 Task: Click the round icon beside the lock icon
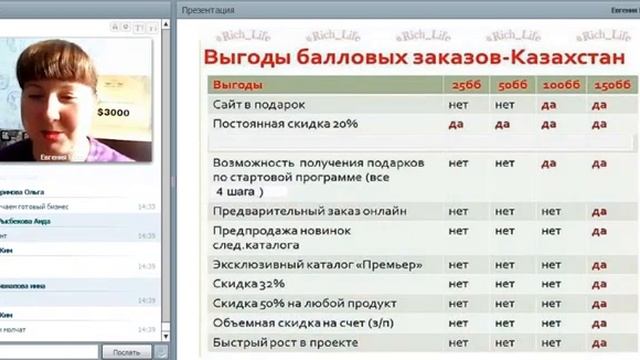[x=126, y=27]
